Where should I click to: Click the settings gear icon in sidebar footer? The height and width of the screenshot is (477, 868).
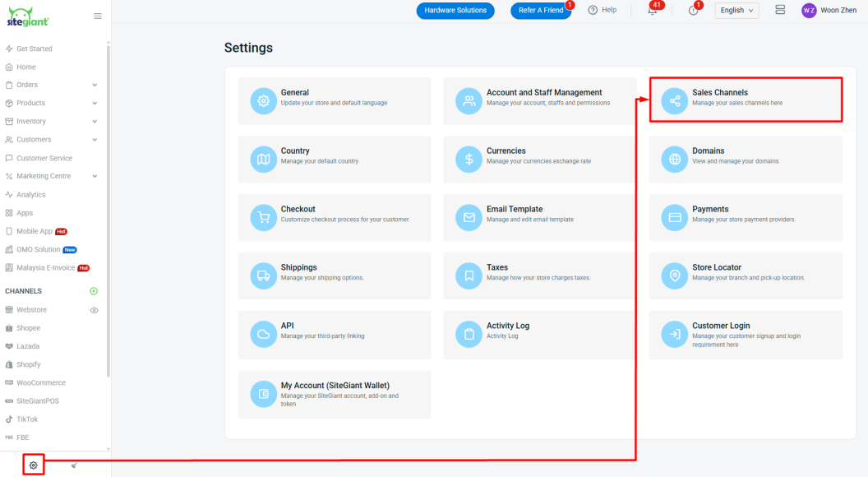(x=34, y=465)
